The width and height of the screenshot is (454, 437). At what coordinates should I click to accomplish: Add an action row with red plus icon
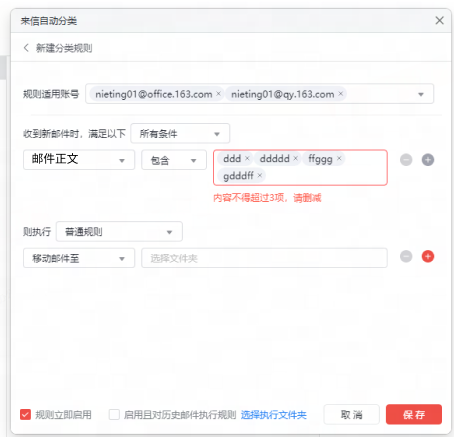pyautogui.click(x=428, y=256)
